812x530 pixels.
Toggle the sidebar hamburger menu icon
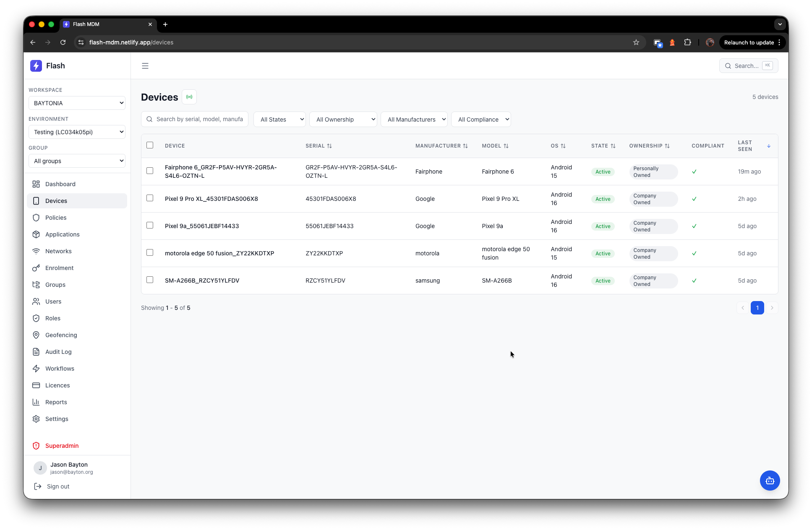point(145,66)
